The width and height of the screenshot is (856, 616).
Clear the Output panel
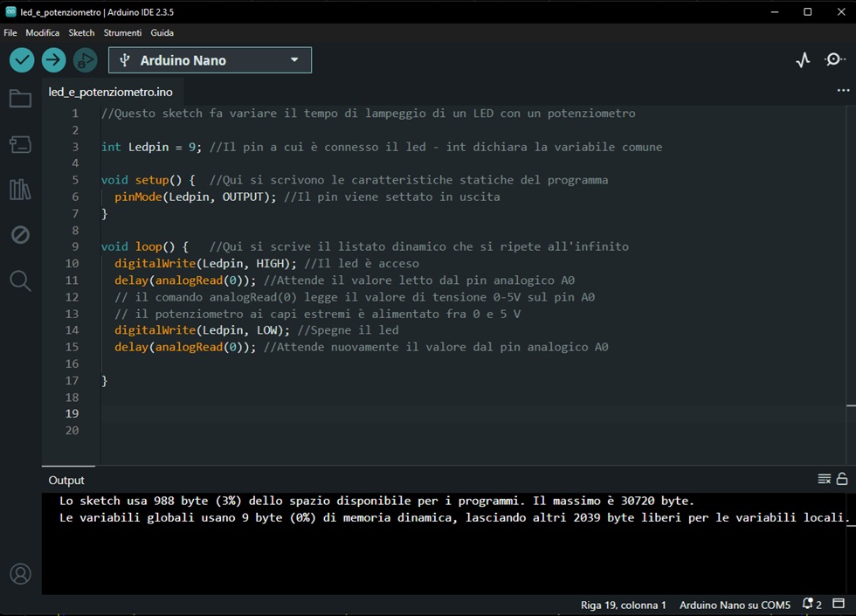[x=825, y=479]
